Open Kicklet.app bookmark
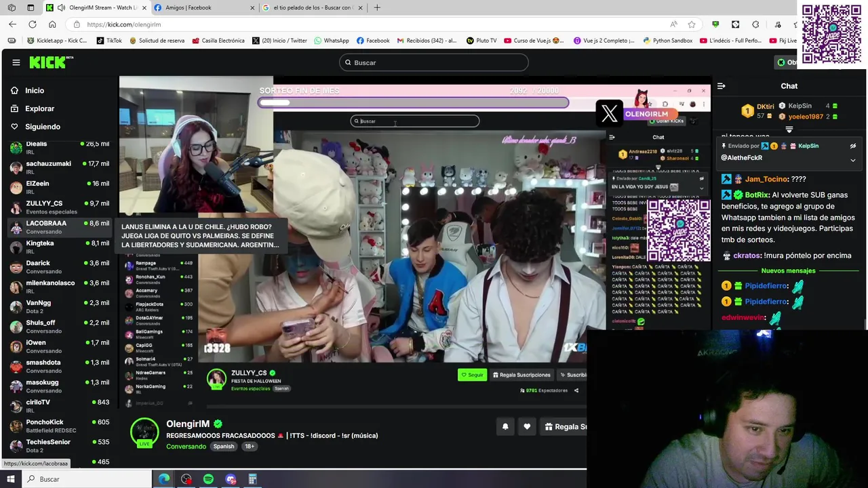 57,41
